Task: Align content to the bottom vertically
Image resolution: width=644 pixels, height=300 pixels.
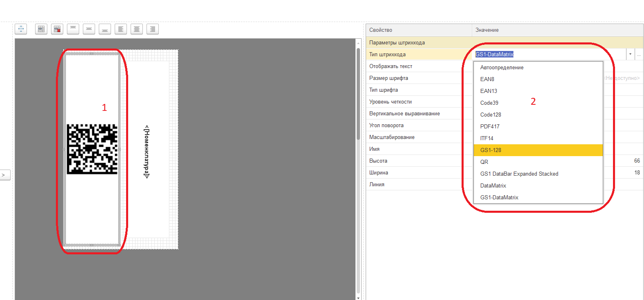Action: pos(105,29)
